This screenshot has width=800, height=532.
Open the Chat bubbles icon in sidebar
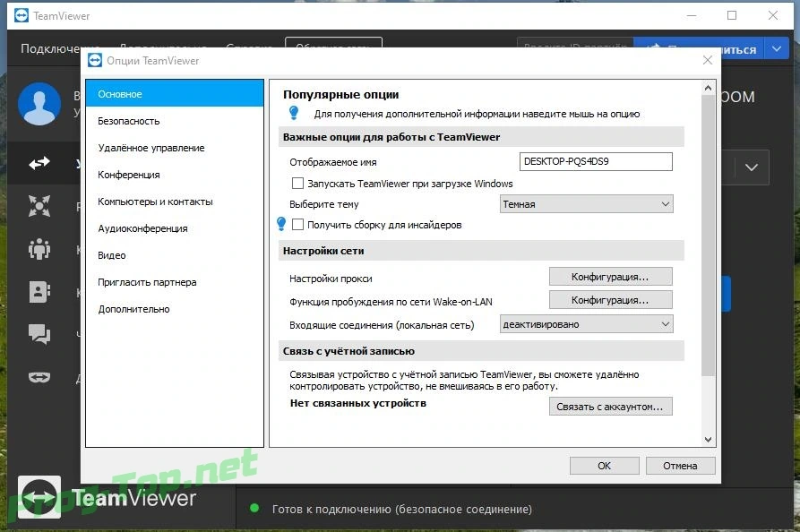click(39, 335)
